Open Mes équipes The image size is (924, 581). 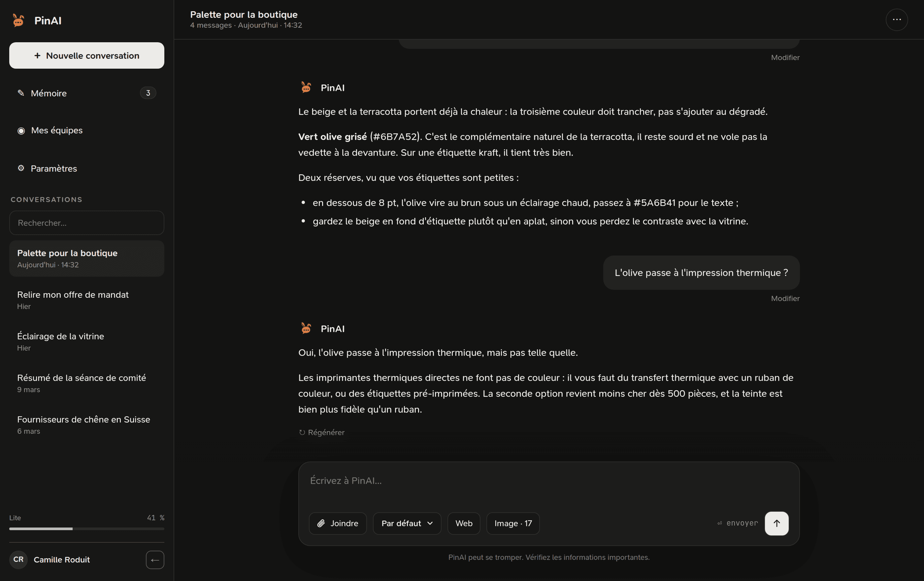click(87, 130)
